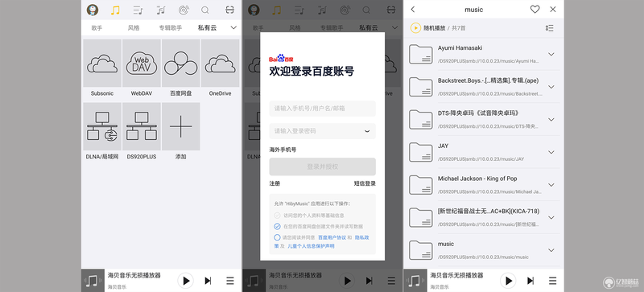Open the headphone icon at left screen top right
644x292 pixels.
point(230,10)
